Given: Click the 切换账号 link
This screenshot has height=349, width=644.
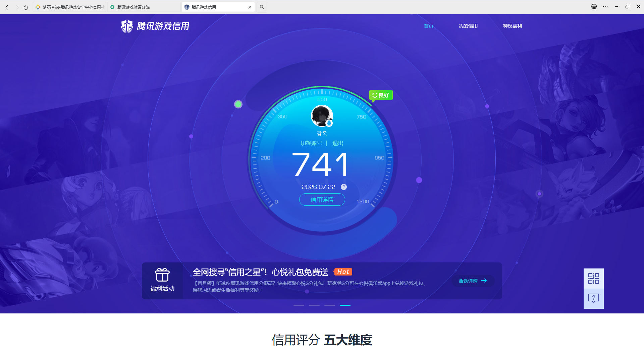Looking at the screenshot, I should coord(311,143).
